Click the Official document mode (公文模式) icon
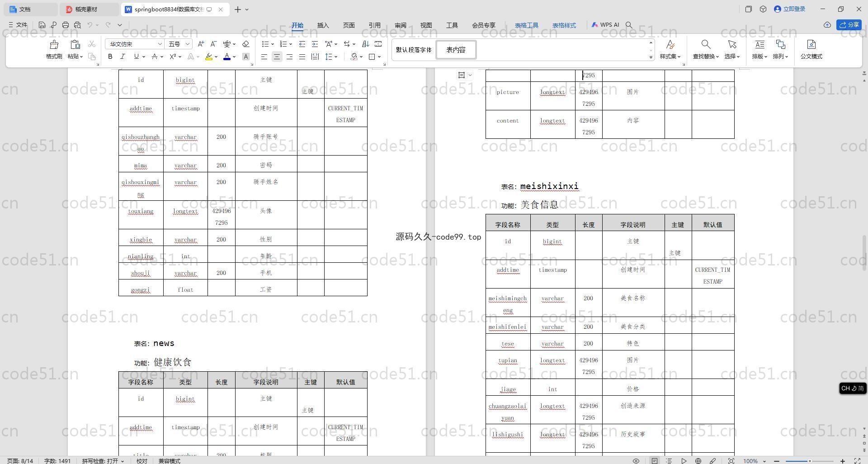 (x=811, y=44)
